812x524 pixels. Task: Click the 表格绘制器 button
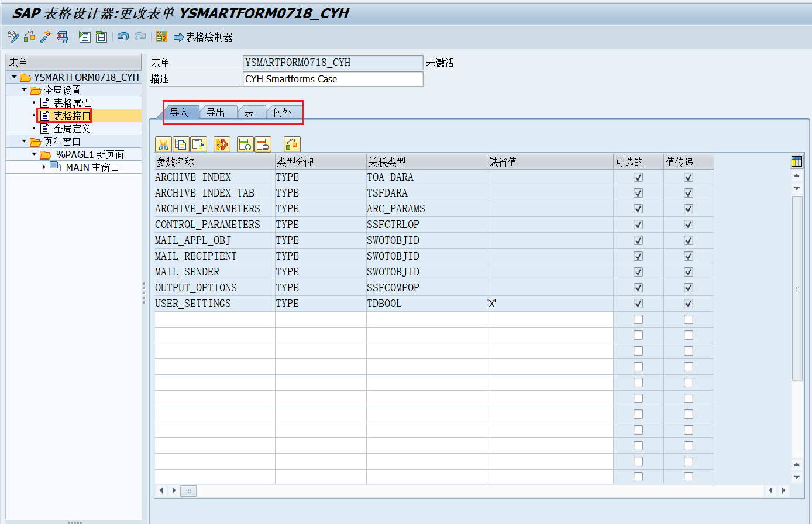coord(204,37)
